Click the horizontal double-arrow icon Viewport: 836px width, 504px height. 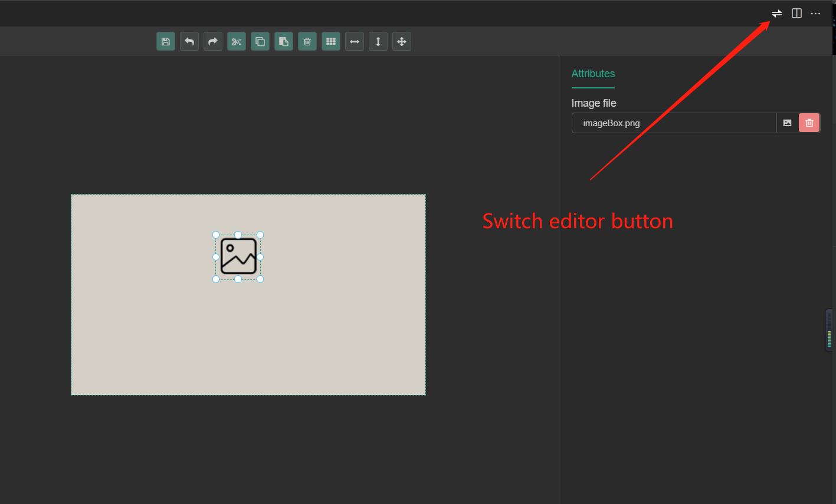355,41
